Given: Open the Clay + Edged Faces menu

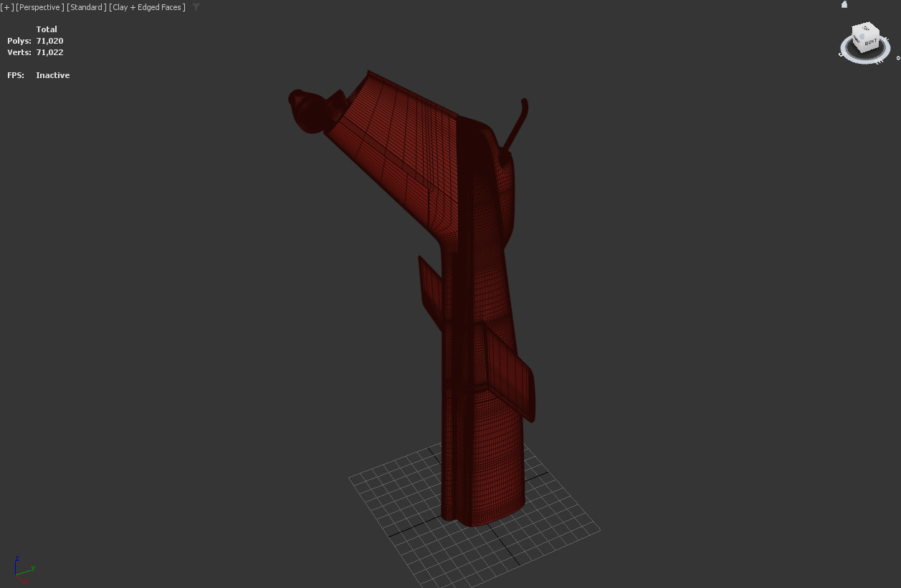Looking at the screenshot, I should click(147, 7).
